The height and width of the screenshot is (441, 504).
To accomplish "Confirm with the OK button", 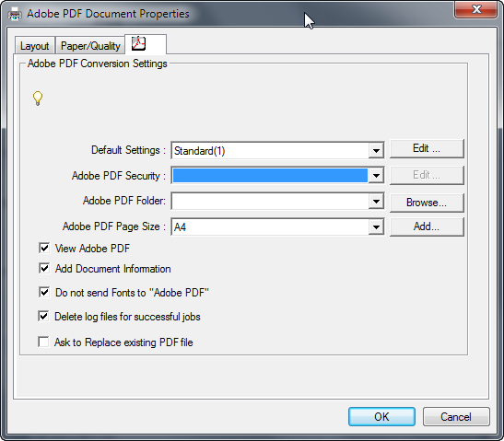I will (381, 416).
